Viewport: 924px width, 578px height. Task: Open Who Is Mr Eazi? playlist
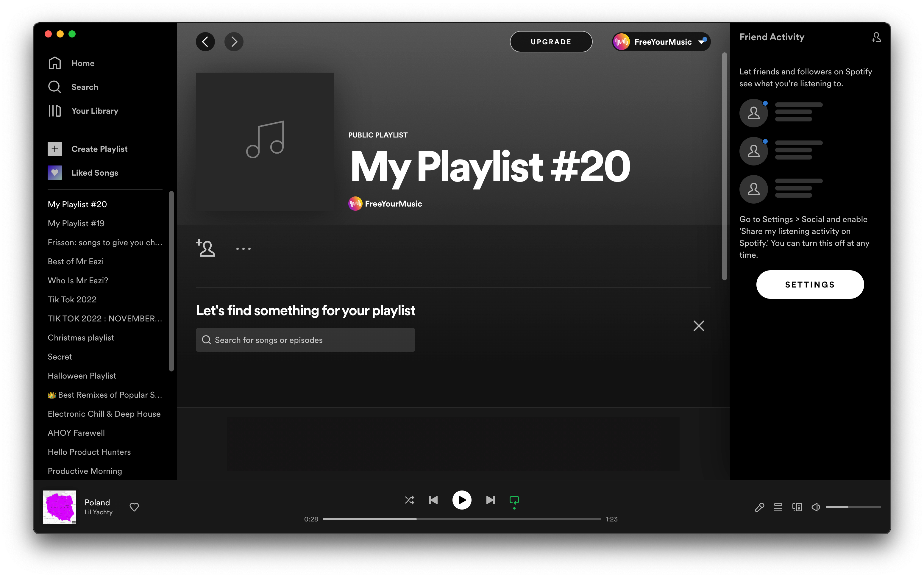pos(78,281)
